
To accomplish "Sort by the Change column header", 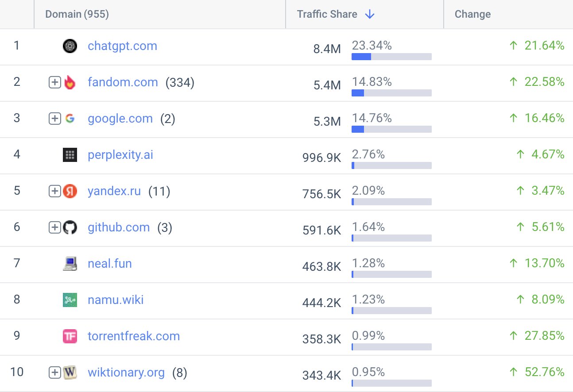I will pos(472,14).
